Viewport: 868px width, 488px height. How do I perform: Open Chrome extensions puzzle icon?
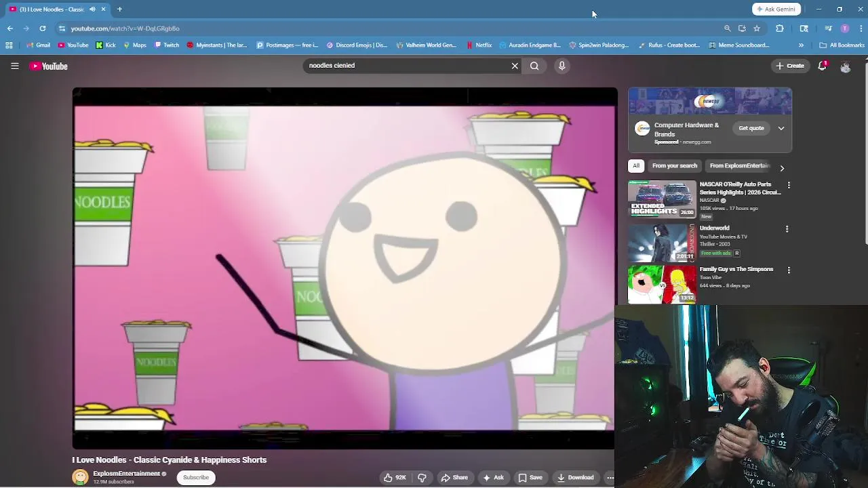(780, 28)
